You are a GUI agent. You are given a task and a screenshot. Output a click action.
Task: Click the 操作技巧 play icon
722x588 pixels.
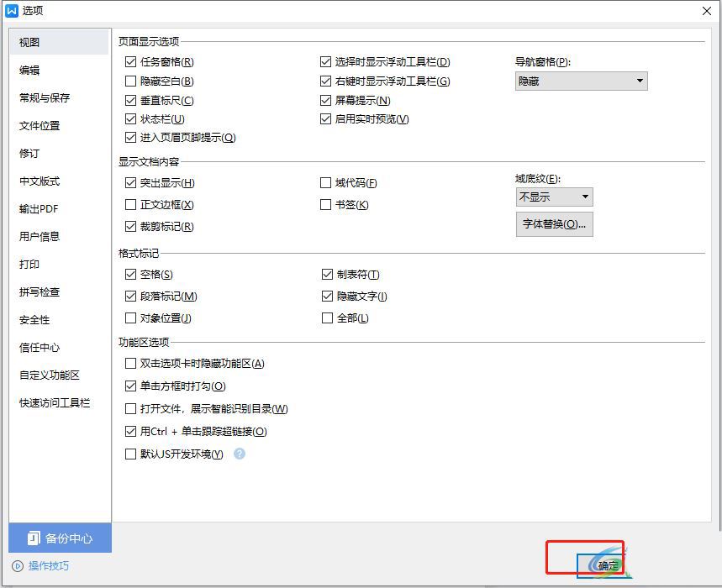pos(18,566)
